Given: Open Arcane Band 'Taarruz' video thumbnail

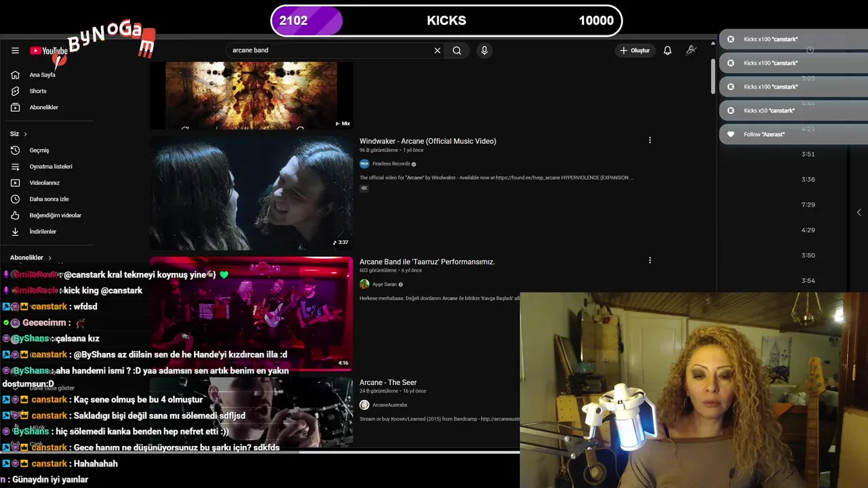Looking at the screenshot, I should (251, 313).
